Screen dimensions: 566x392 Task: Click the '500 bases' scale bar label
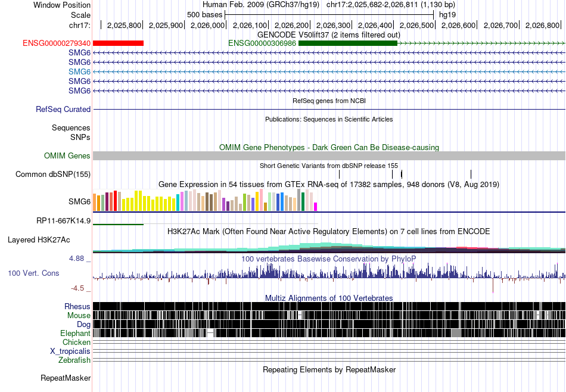point(205,15)
